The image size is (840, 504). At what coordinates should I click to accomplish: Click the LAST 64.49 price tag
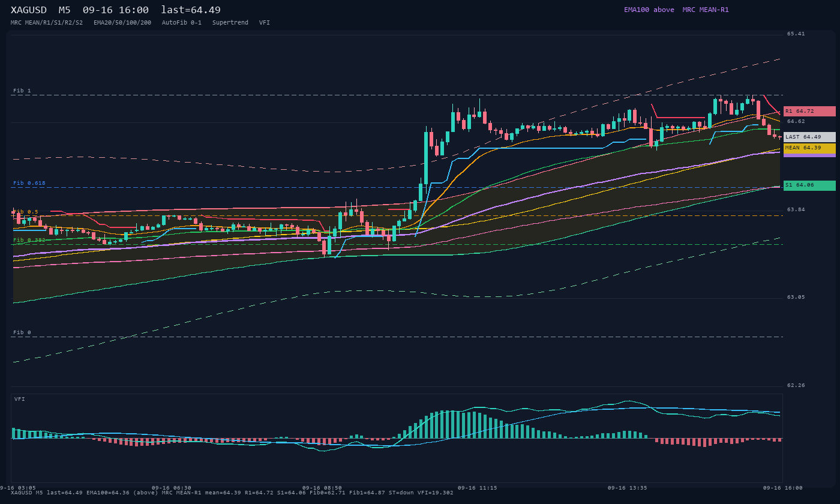[x=809, y=137]
